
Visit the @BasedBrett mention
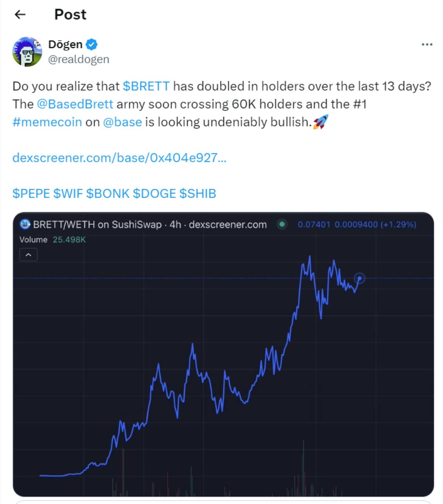click(75, 104)
